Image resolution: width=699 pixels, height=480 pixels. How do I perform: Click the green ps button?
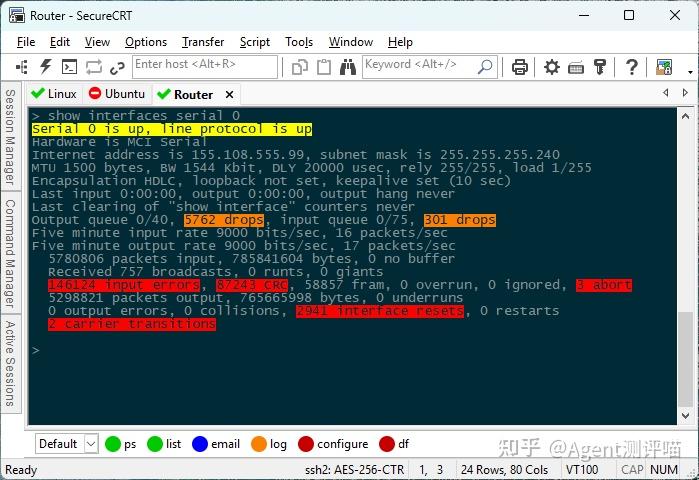pyautogui.click(x=120, y=444)
